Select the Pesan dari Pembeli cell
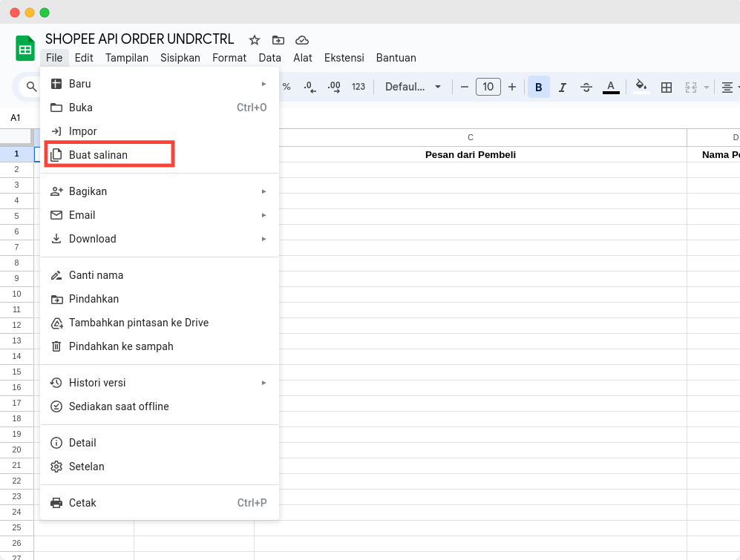 471,154
